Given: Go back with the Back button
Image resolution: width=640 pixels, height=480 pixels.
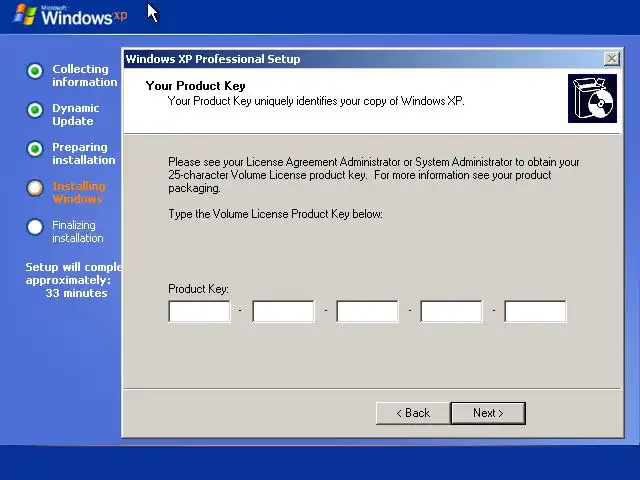Looking at the screenshot, I should click(x=413, y=413).
